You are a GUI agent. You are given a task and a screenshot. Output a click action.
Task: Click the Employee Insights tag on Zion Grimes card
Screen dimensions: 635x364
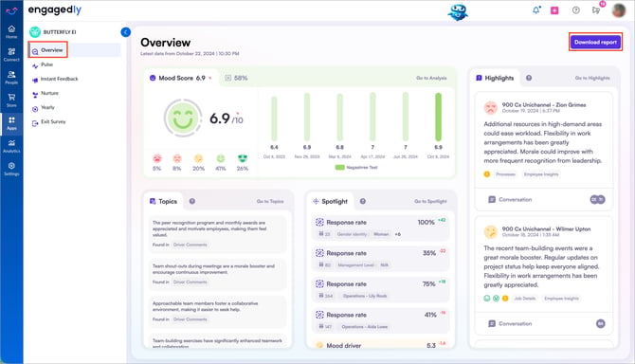pos(541,174)
